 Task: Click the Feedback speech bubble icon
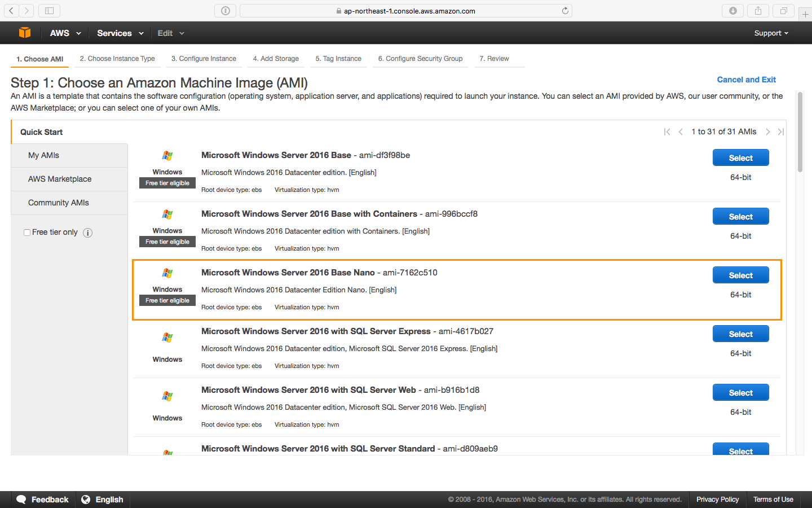pos(21,500)
